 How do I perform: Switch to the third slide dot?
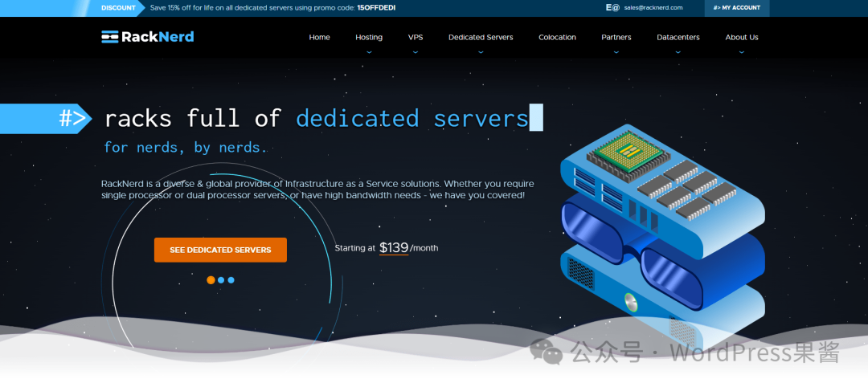pos(231,280)
